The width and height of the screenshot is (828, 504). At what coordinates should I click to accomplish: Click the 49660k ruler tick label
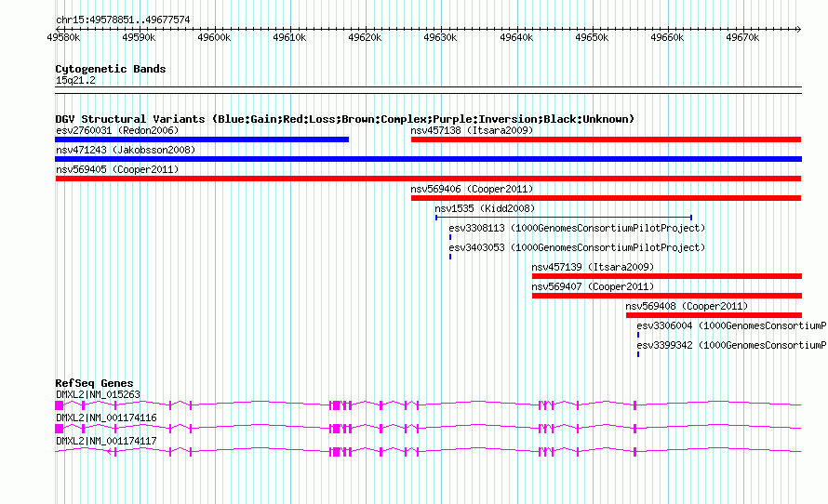pos(667,37)
